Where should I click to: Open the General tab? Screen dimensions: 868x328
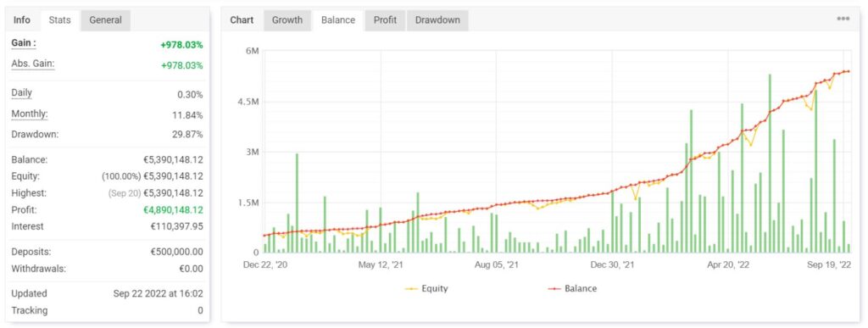[105, 19]
